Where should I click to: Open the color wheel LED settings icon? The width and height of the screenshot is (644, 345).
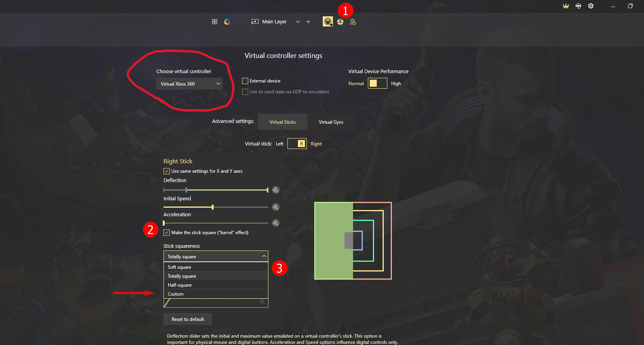[x=227, y=22]
